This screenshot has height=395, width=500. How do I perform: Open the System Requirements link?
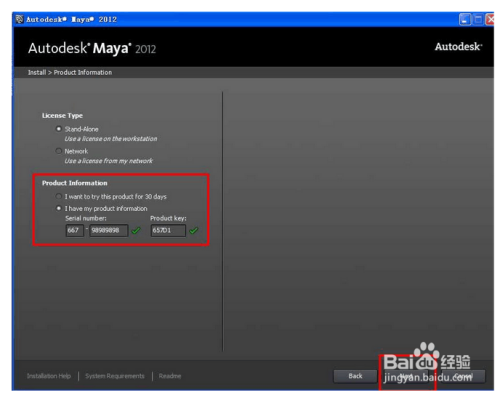115,376
